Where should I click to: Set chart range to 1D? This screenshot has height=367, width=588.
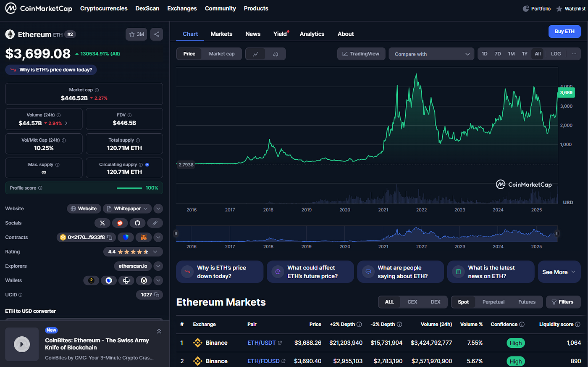coord(485,54)
